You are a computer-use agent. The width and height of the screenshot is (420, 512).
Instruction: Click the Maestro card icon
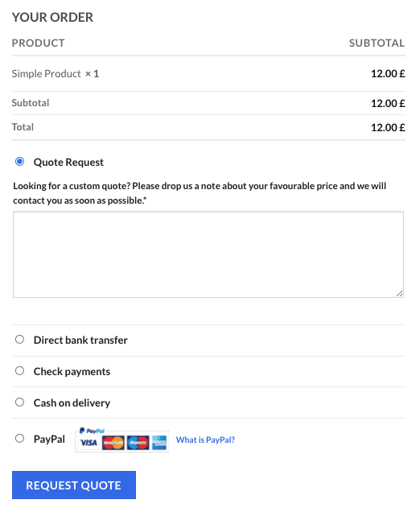pos(138,443)
